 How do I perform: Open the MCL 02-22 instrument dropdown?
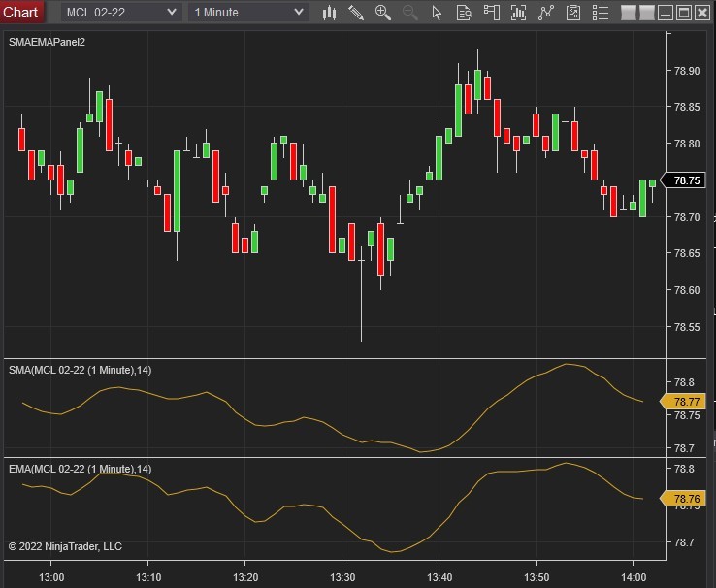pyautogui.click(x=121, y=13)
